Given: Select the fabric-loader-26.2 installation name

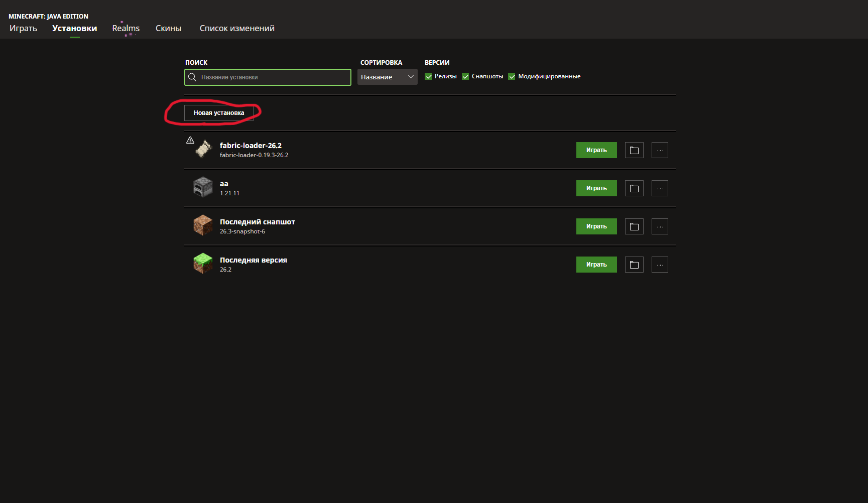Looking at the screenshot, I should click(251, 146).
